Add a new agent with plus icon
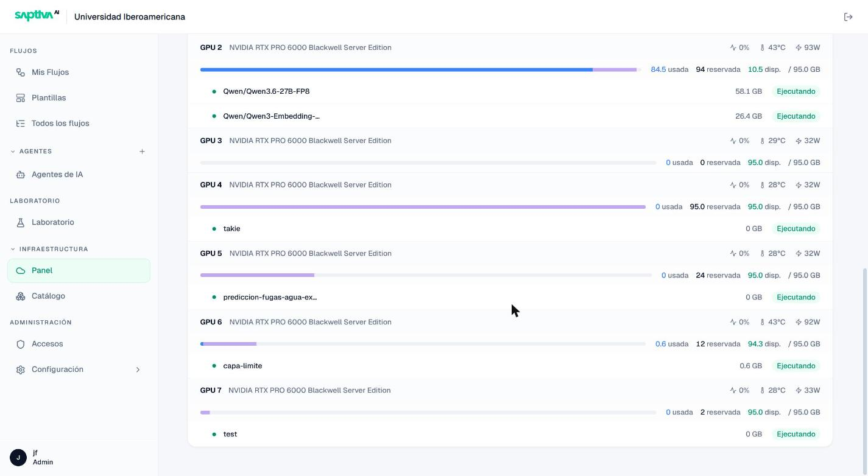This screenshot has height=476, width=868. tap(142, 152)
